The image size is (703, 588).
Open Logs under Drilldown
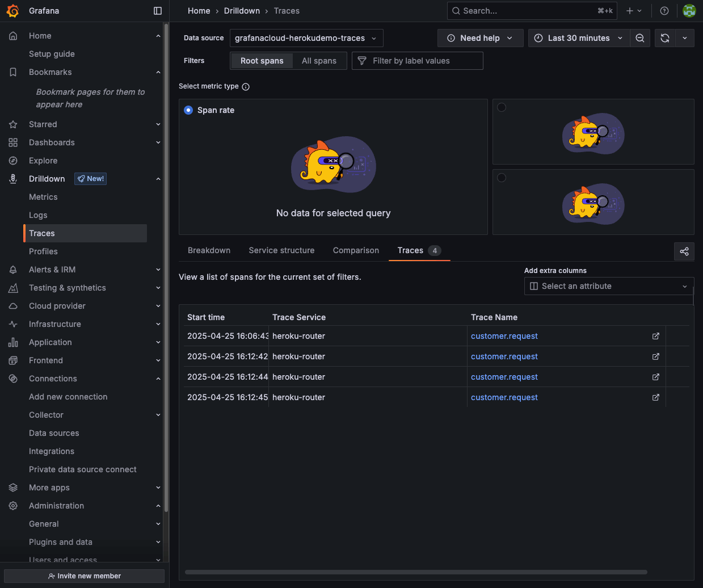tap(38, 215)
